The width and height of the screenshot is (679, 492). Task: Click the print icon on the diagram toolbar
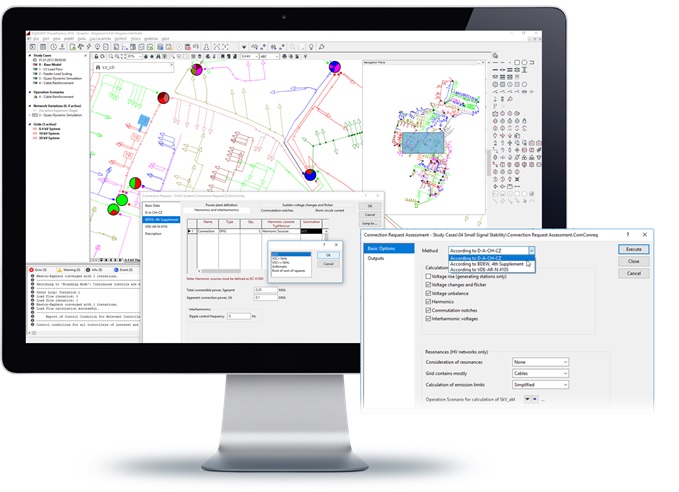[285, 56]
